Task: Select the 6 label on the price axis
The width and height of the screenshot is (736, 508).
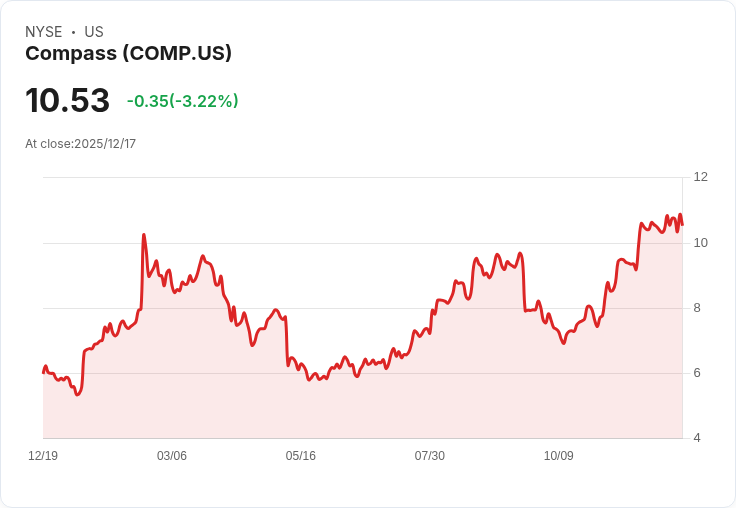Action: (x=697, y=373)
